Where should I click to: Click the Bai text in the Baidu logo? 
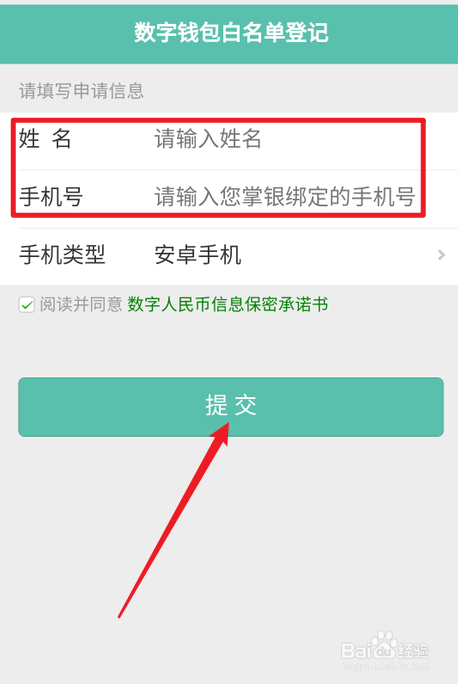[x=355, y=651]
